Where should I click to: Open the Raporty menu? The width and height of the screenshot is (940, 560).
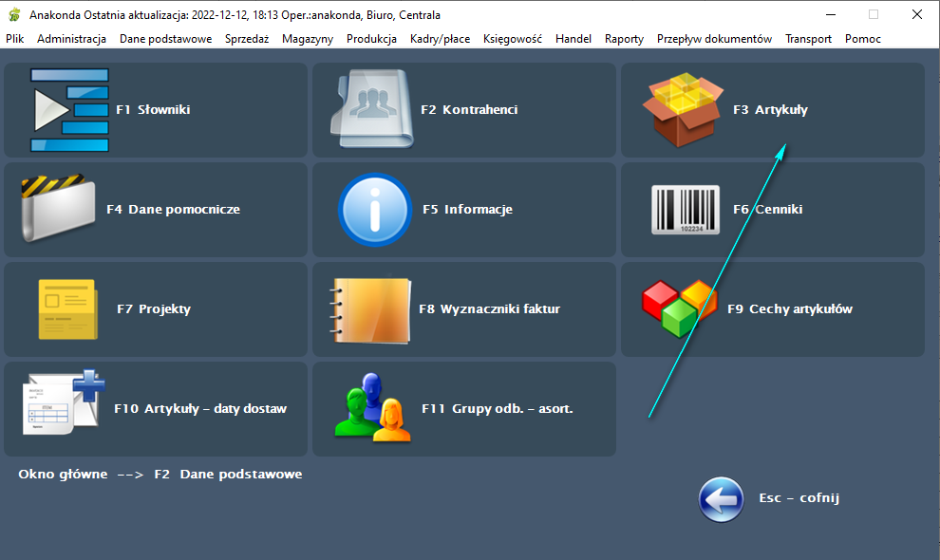click(x=624, y=39)
